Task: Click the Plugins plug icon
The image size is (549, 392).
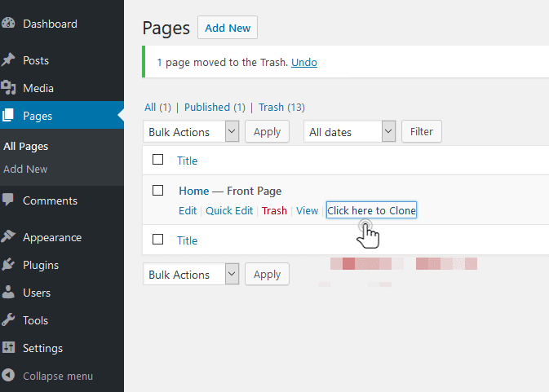Action: point(8,264)
